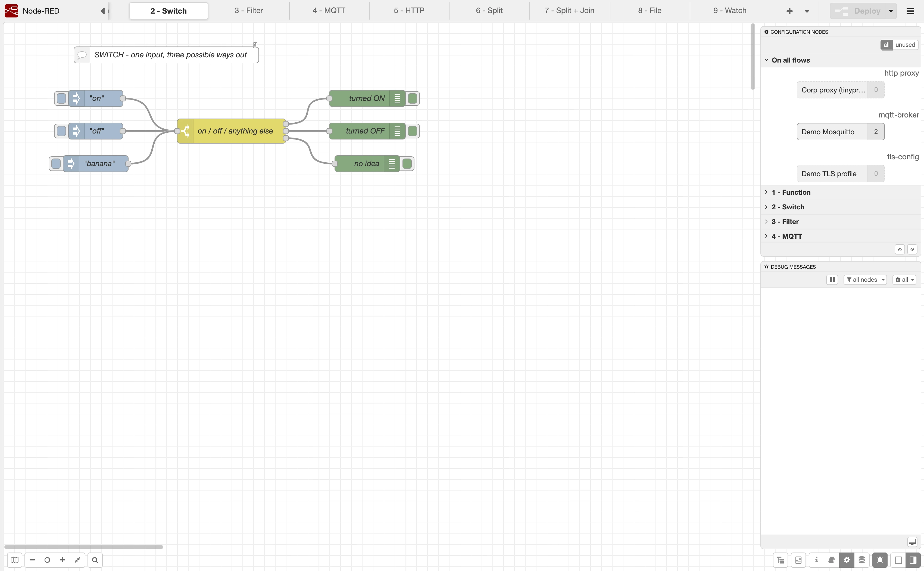This screenshot has height=571, width=924.
Task: Zoom out the flow canvas
Action: (x=32, y=560)
